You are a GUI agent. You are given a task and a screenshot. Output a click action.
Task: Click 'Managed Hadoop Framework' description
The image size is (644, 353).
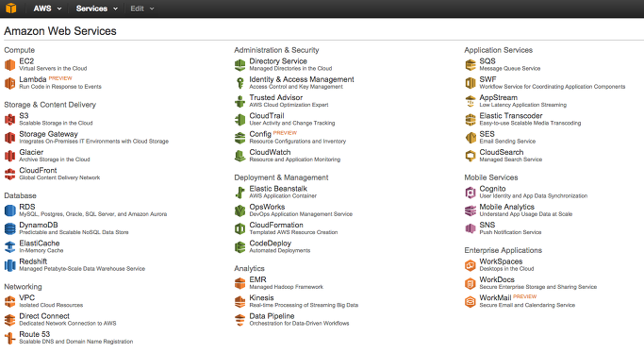(287, 287)
